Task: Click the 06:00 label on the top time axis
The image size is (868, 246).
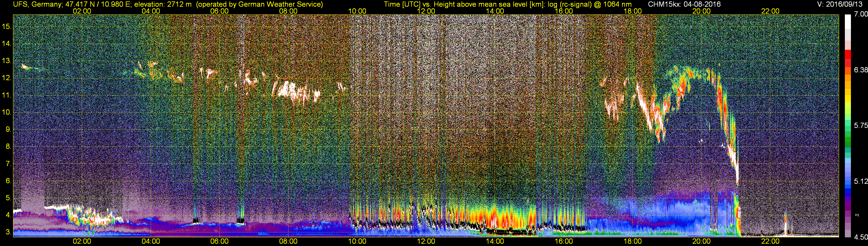Action: tap(219, 11)
